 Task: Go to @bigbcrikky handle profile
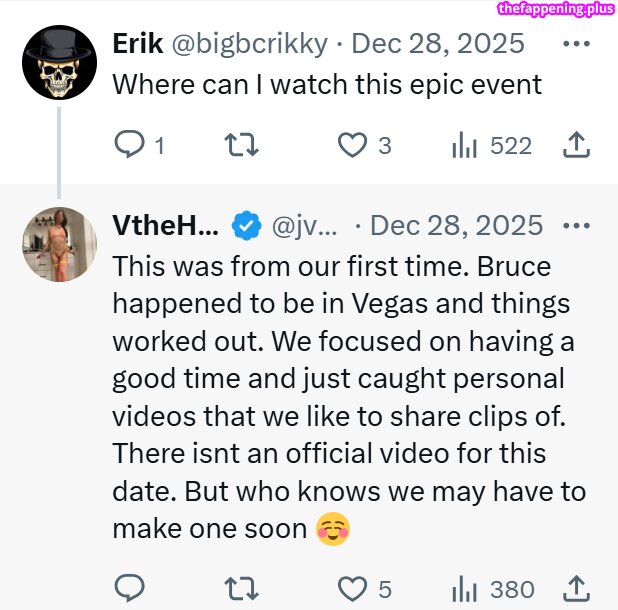point(250,44)
